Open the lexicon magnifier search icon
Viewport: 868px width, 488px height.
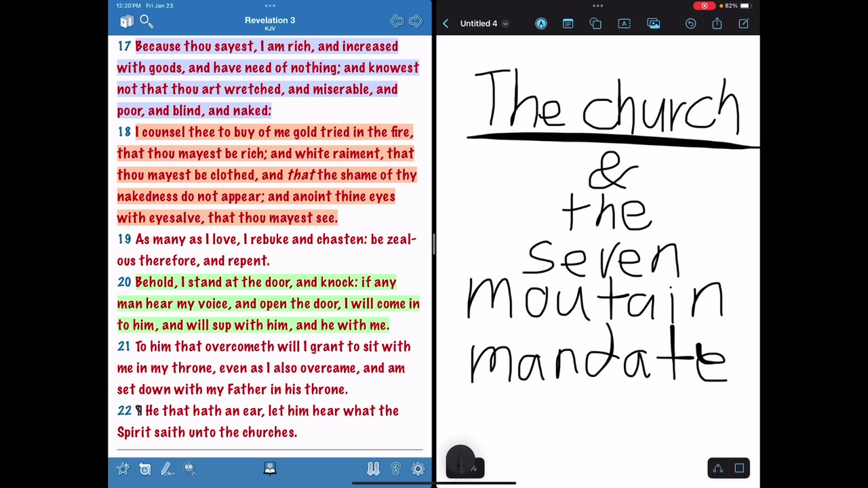tap(189, 468)
